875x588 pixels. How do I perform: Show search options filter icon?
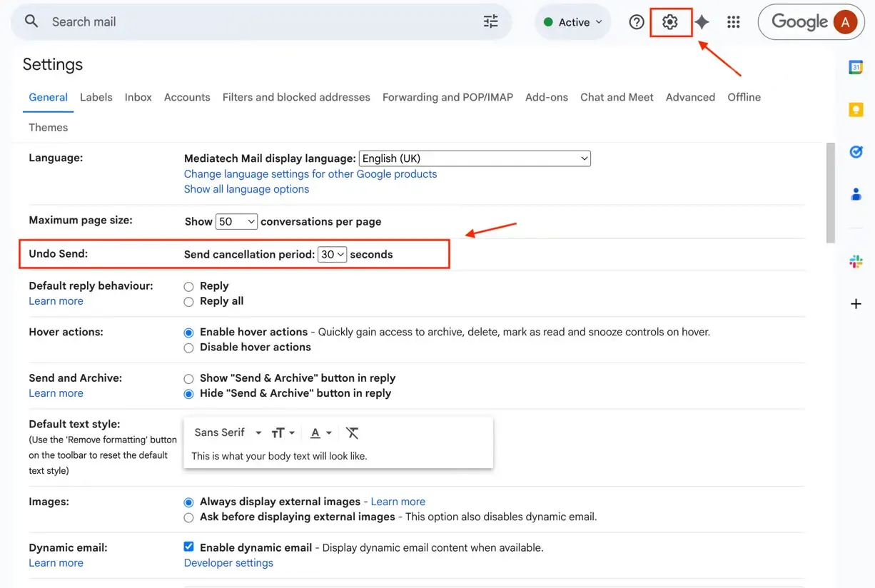491,21
